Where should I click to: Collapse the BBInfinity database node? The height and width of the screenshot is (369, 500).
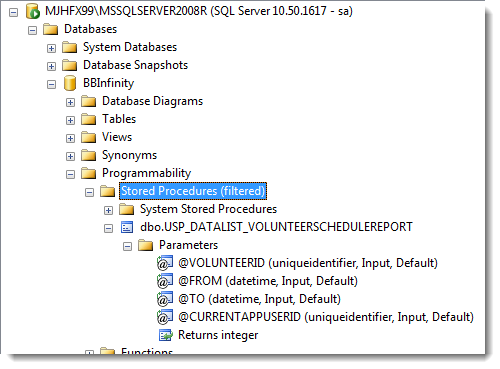51,85
